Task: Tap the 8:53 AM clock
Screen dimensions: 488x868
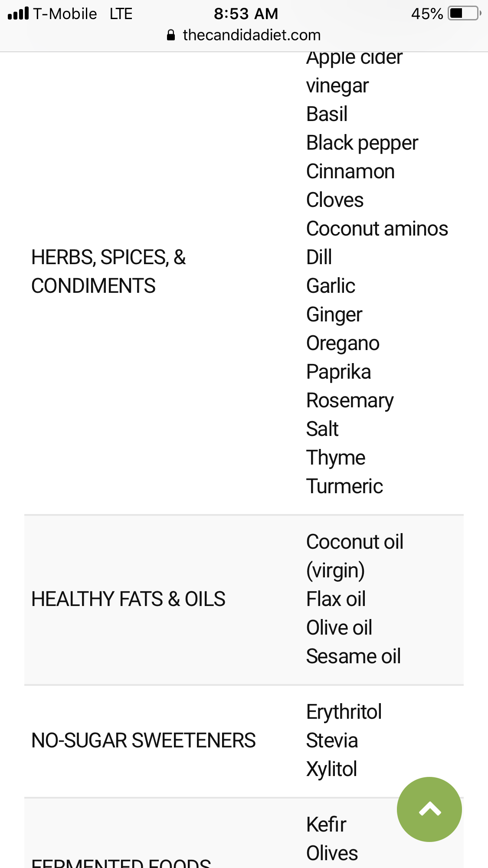Action: (246, 14)
